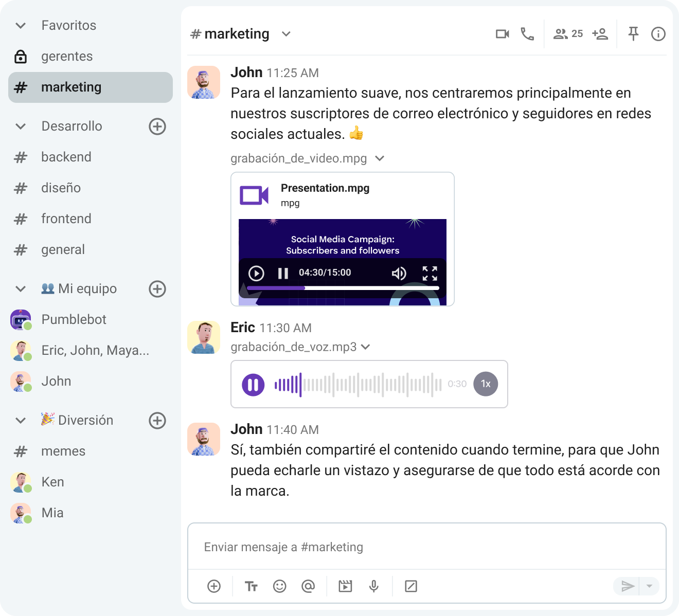Open the grabación_de_video.mpg attachment menu
The image size is (679, 616).
tap(380, 158)
